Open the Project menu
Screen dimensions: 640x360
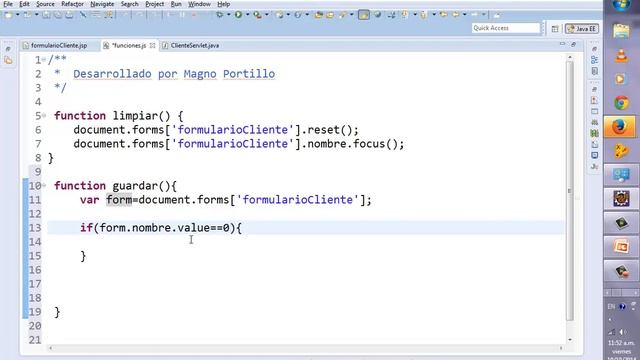click(155, 4)
